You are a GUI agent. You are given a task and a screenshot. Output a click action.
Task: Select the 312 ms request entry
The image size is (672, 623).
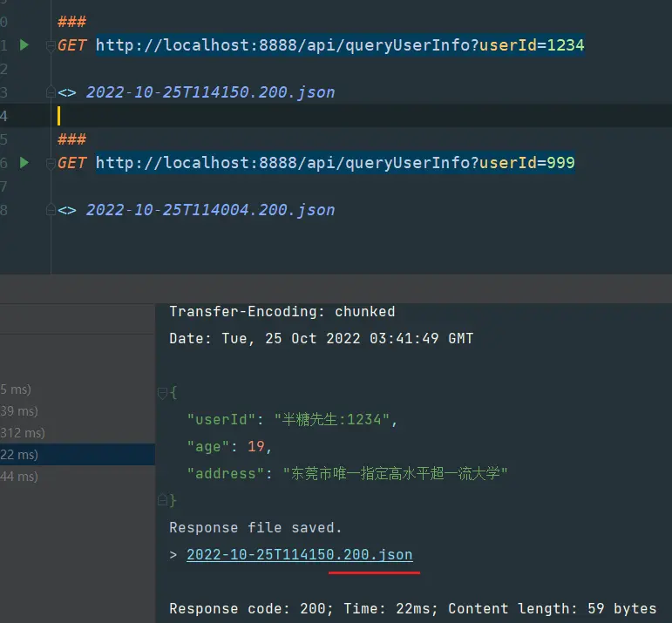coord(23,433)
